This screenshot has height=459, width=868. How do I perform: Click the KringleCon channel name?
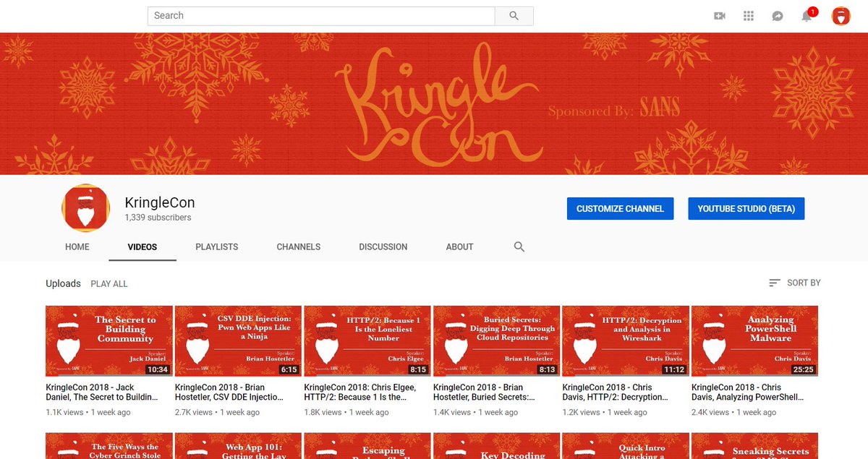160,202
